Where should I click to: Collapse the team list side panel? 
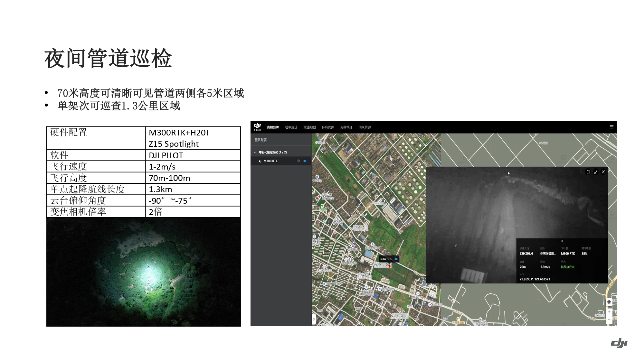[314, 319]
